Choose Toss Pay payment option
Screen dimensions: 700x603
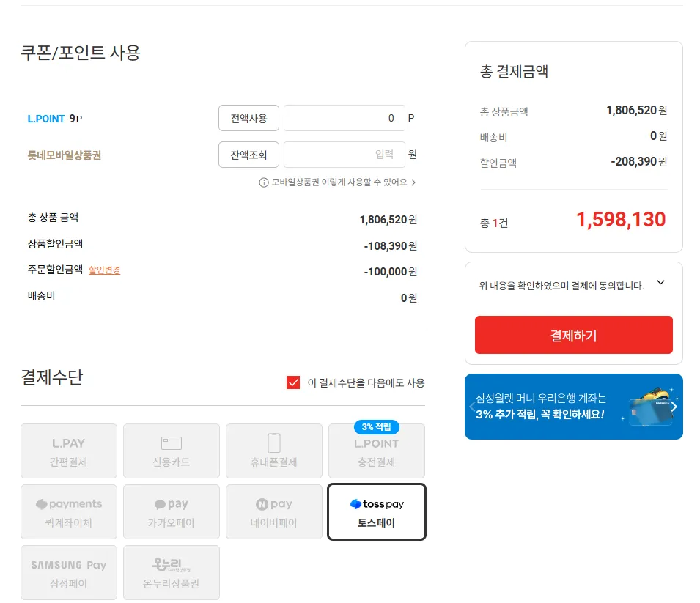(376, 511)
